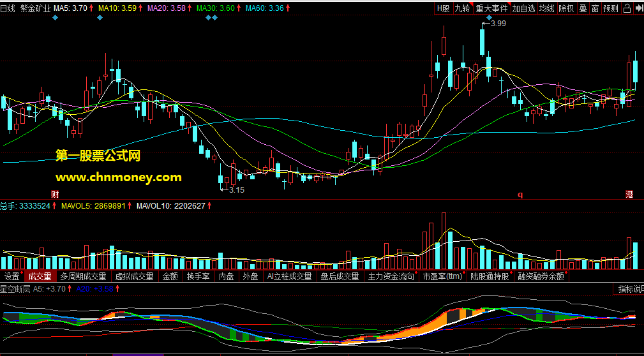Click the red 港 marker icon

pyautogui.click(x=629, y=195)
